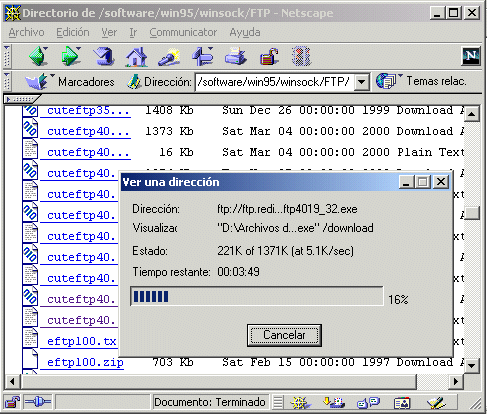Open the cuteftp35... file link
The image size is (487, 414).
pyautogui.click(x=85, y=110)
